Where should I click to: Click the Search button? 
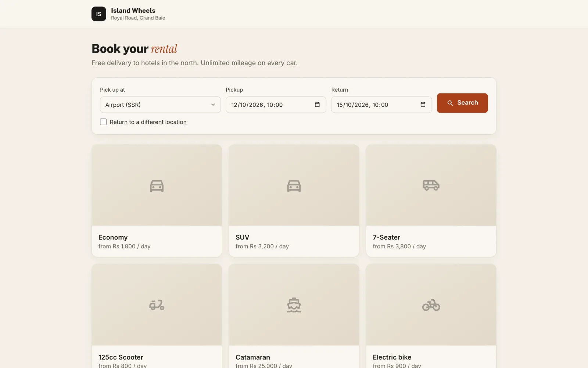coord(462,103)
